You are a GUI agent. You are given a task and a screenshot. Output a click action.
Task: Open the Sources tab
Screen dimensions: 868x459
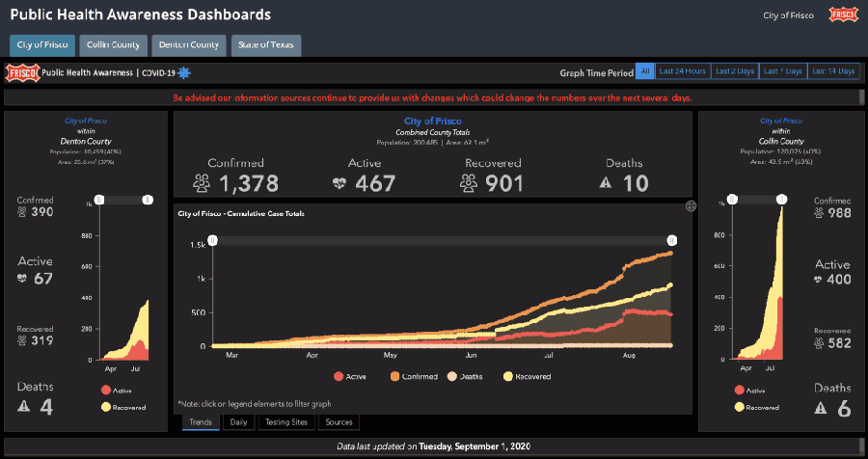pos(339,422)
